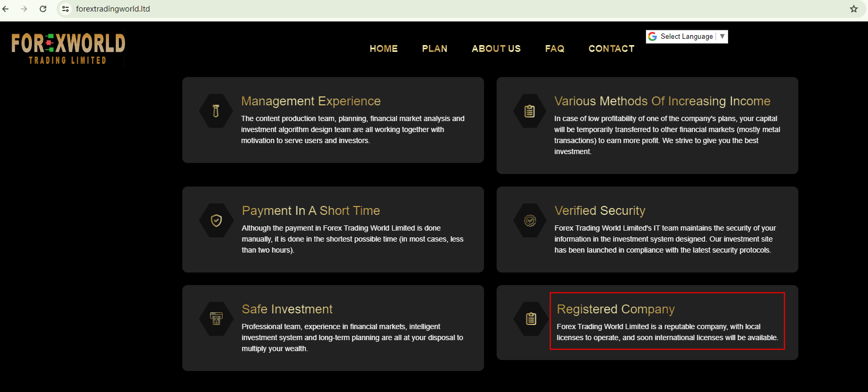Click the Various Methods Of Increasing Income icon
This screenshot has height=392, width=868.
(530, 111)
